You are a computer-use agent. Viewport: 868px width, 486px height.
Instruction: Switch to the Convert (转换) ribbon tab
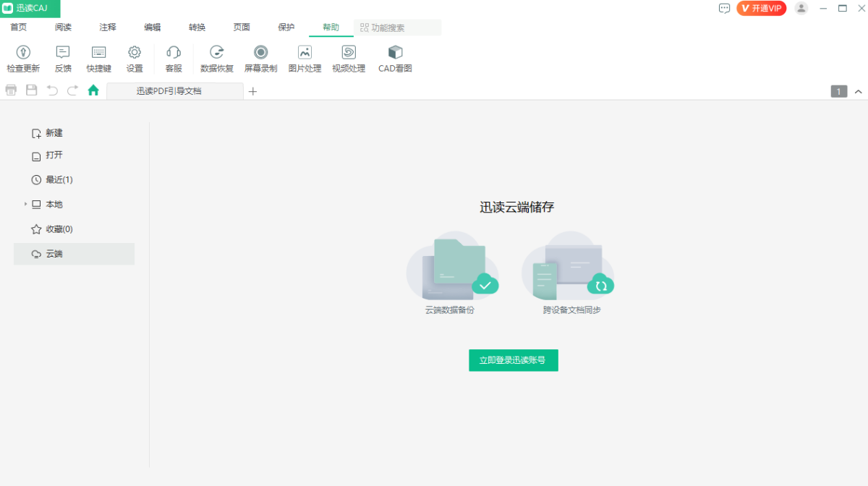tap(197, 27)
